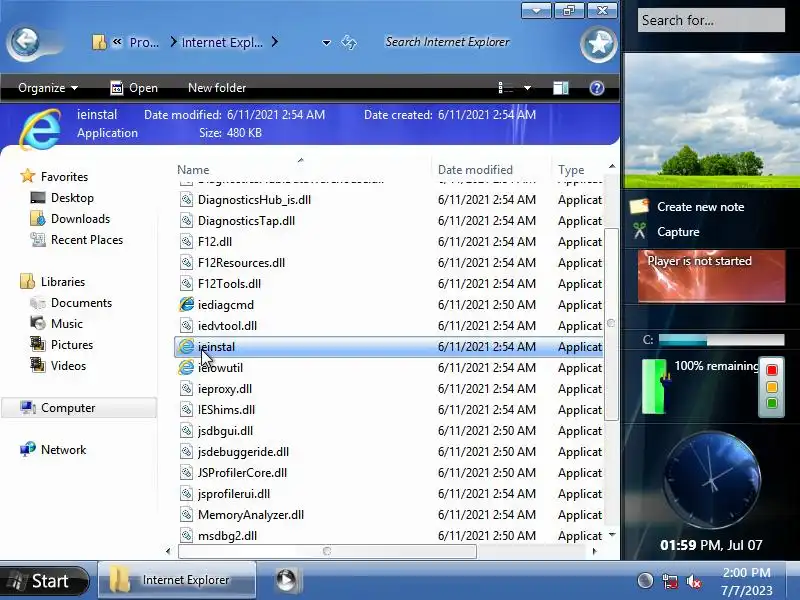The width and height of the screenshot is (800, 600).
Task: Click the Internet Explorer taskbar button
Action: click(x=177, y=580)
